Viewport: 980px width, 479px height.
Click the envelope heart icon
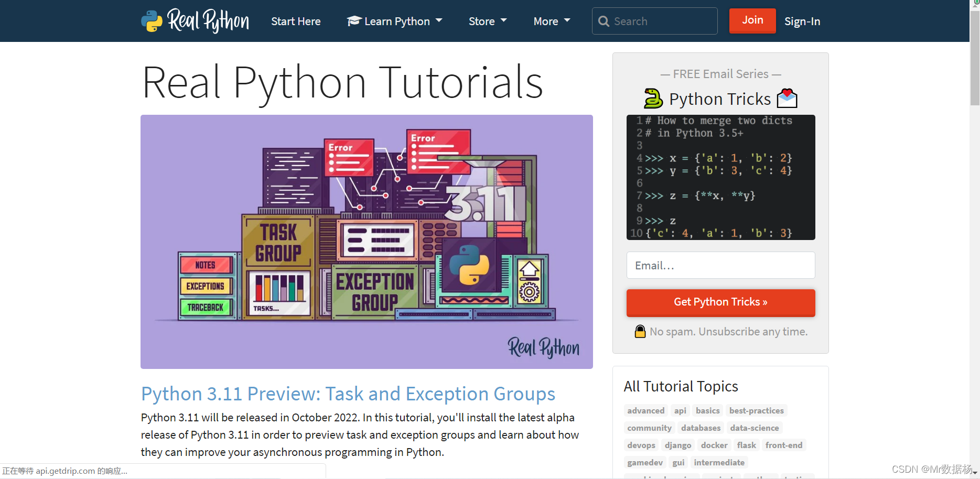787,98
